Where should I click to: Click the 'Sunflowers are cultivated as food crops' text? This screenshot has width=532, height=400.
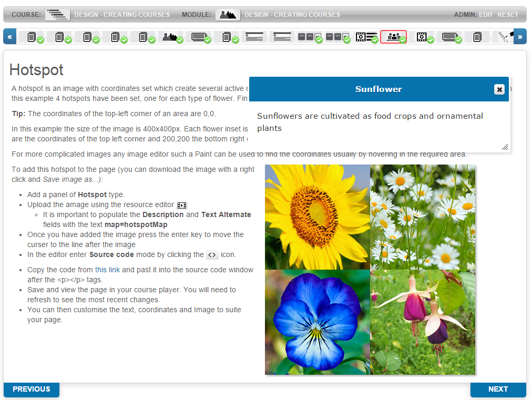click(x=337, y=116)
